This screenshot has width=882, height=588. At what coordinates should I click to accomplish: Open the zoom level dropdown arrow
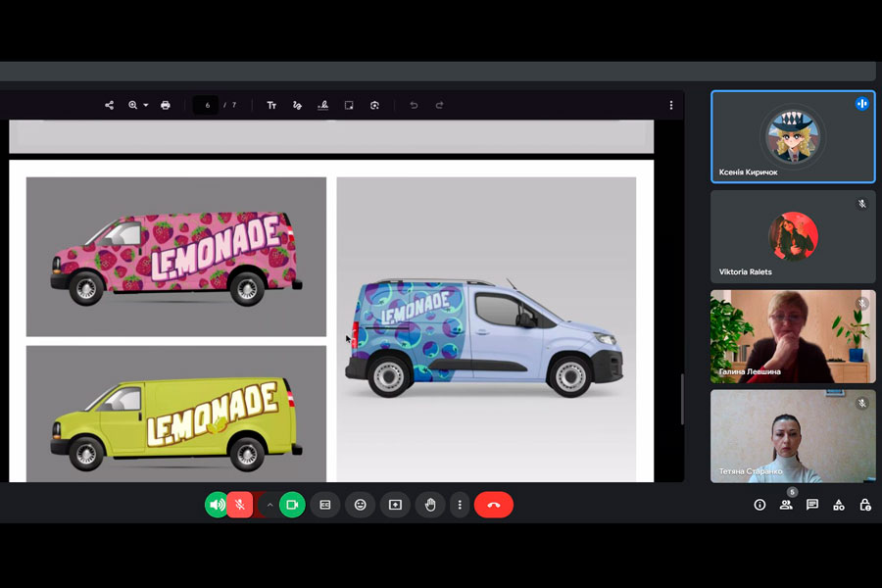(146, 105)
